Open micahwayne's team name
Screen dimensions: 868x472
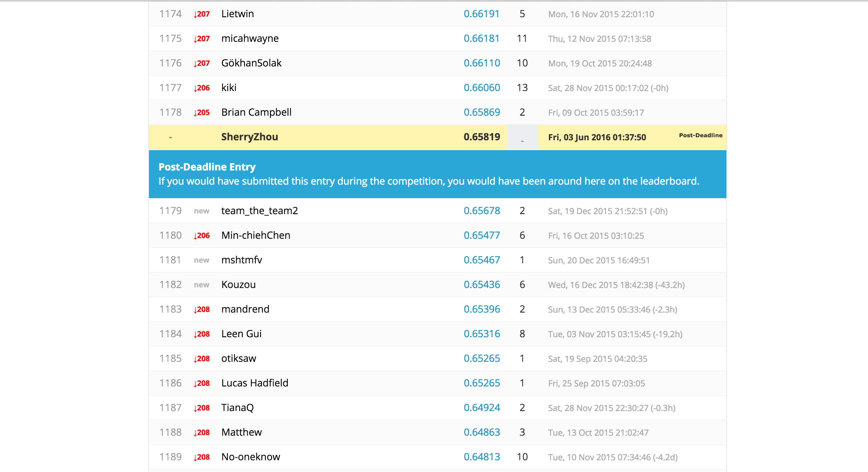(250, 38)
